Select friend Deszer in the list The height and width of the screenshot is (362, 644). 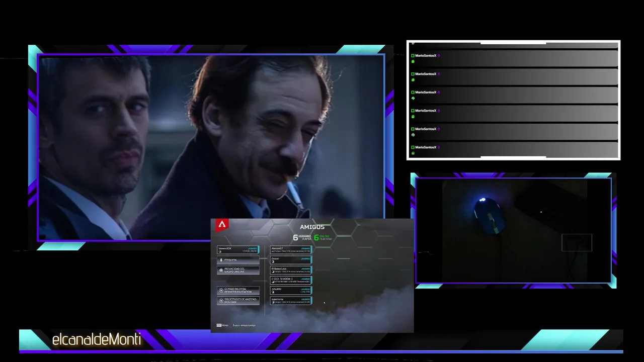coord(291,260)
